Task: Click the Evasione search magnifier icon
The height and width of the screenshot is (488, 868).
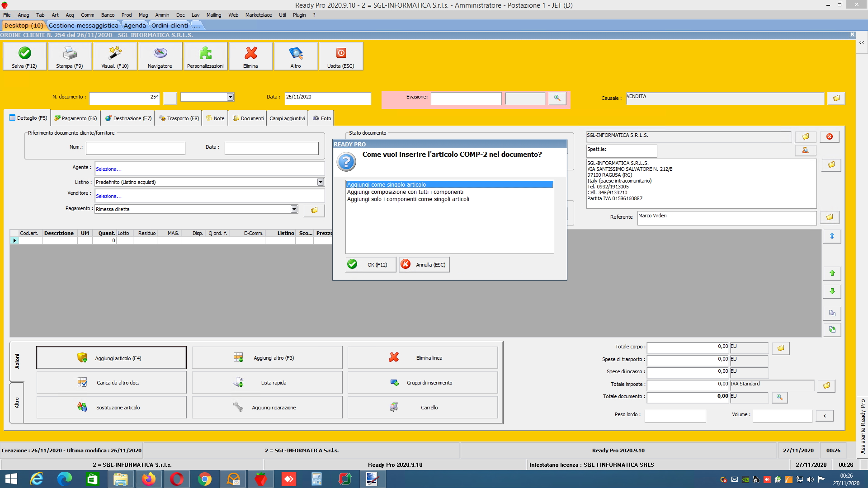Action: click(557, 98)
